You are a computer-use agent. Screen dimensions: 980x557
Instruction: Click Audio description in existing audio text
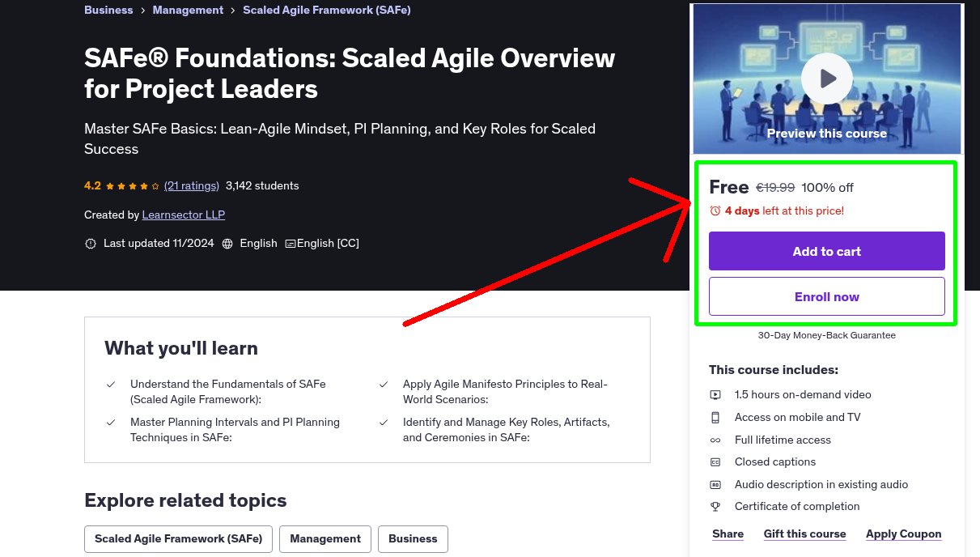point(821,484)
